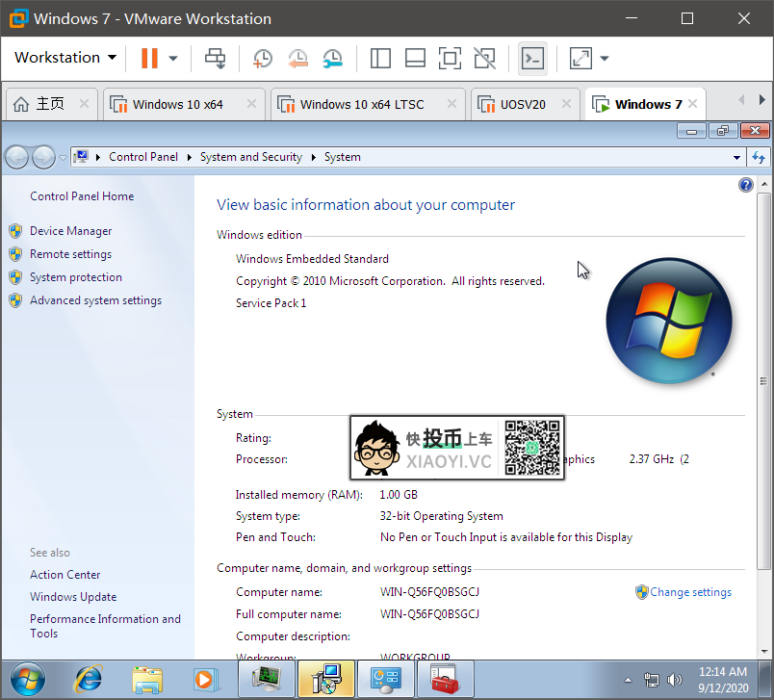This screenshot has height=700, width=774.
Task: Open Device Manager from the sidebar
Action: pyautogui.click(x=70, y=231)
